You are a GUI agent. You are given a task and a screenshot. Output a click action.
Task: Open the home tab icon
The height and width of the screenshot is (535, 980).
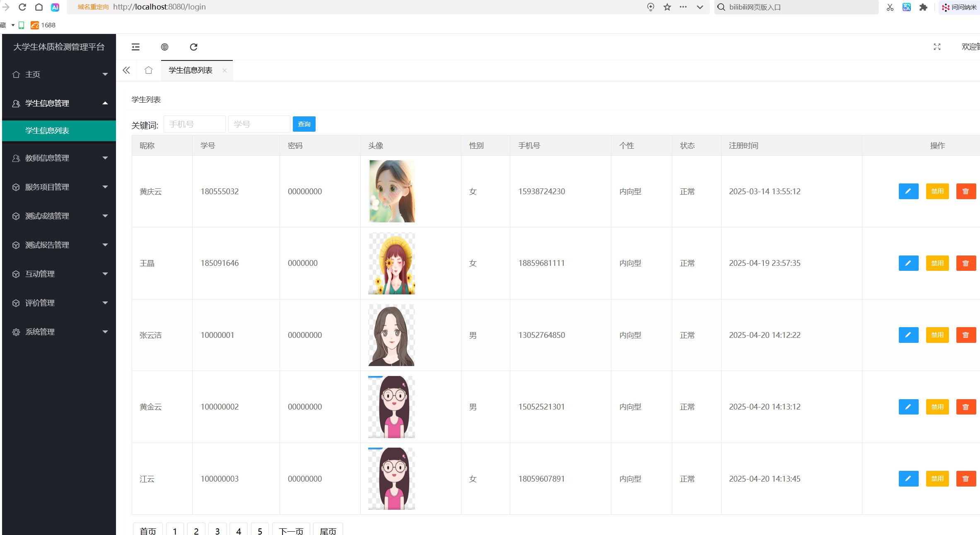149,70
